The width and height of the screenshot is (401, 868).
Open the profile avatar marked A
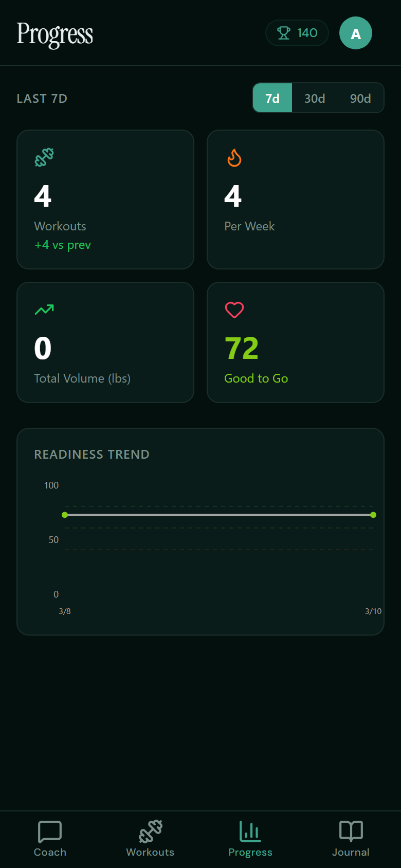(x=355, y=32)
